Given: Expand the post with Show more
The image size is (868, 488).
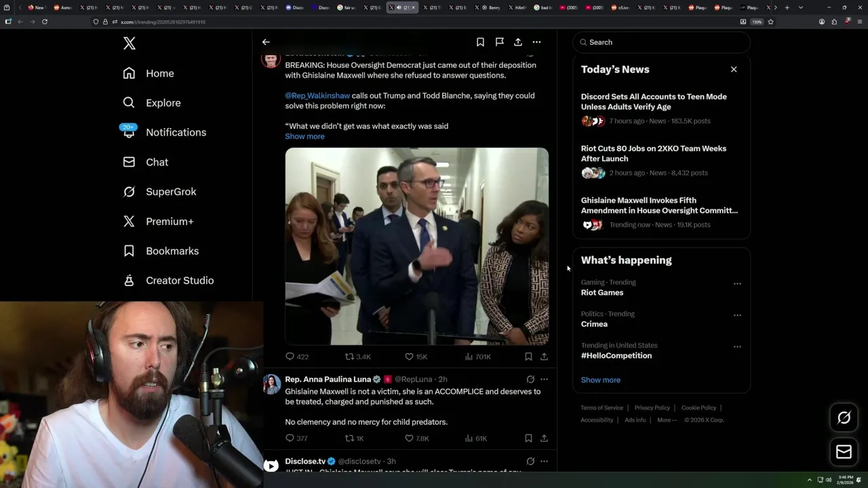Looking at the screenshot, I should (x=304, y=136).
